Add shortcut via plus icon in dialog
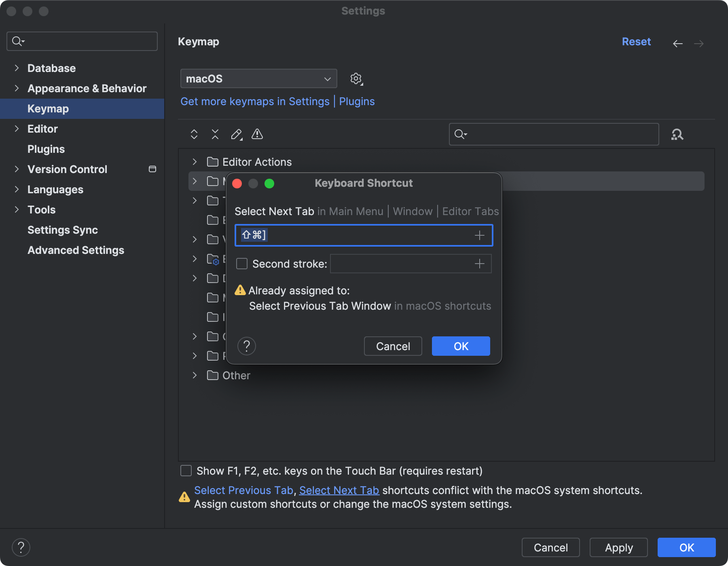This screenshot has width=728, height=566. 479,235
